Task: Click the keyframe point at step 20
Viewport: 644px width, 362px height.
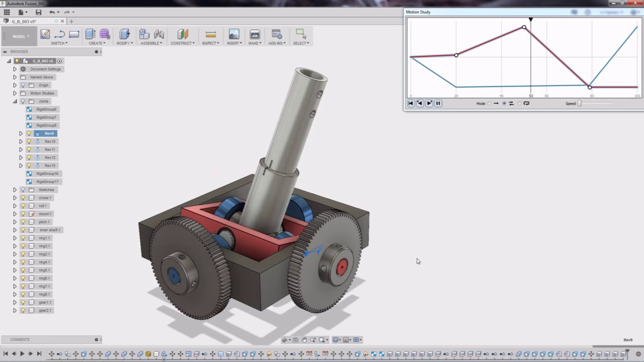Action: coord(456,55)
